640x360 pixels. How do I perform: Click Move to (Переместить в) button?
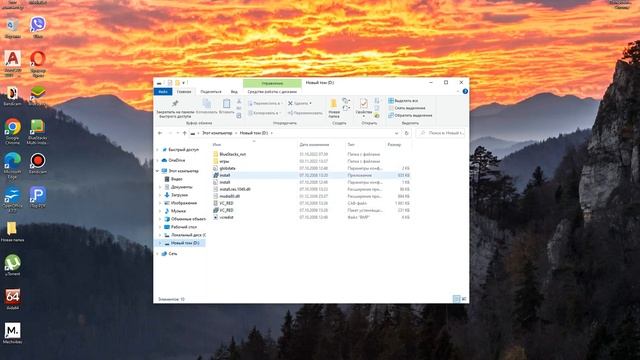264,104
